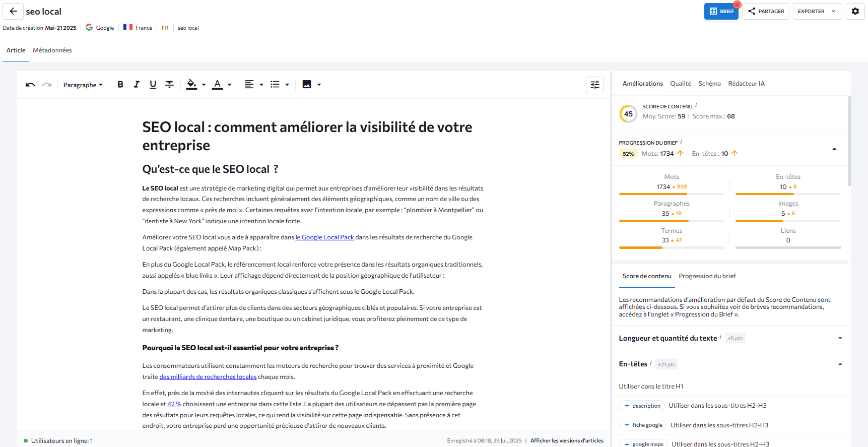Apply strikethrough formatting
Image resolution: width=868 pixels, height=447 pixels.
coord(170,85)
